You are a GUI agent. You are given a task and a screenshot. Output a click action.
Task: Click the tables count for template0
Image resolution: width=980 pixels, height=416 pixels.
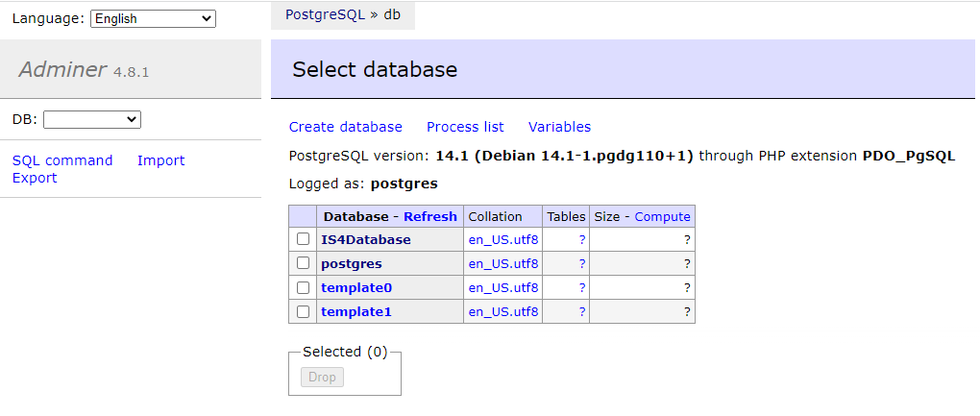(582, 287)
